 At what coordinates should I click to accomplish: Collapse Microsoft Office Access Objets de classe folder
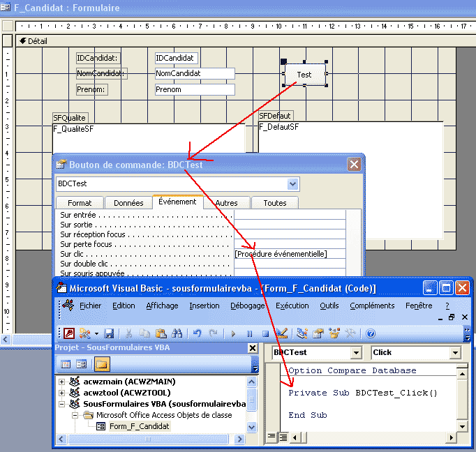click(75, 415)
